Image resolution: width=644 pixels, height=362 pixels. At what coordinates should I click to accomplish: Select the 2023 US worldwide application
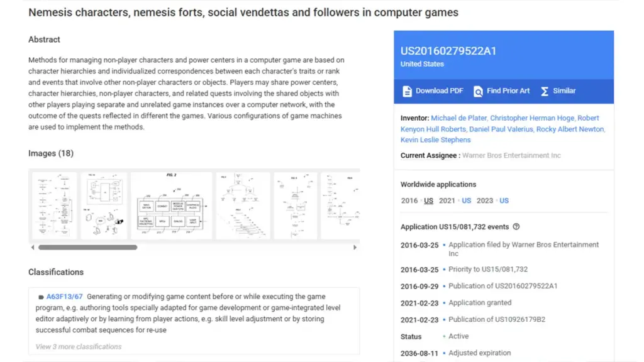click(x=504, y=200)
